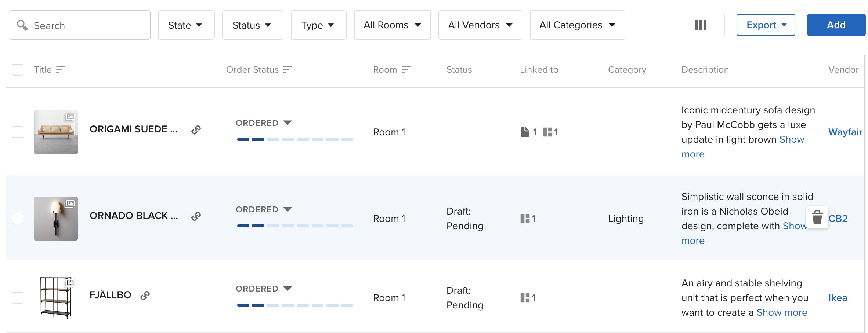Sort by Title using the sort icon
The width and height of the screenshot is (868, 333).
click(x=60, y=70)
